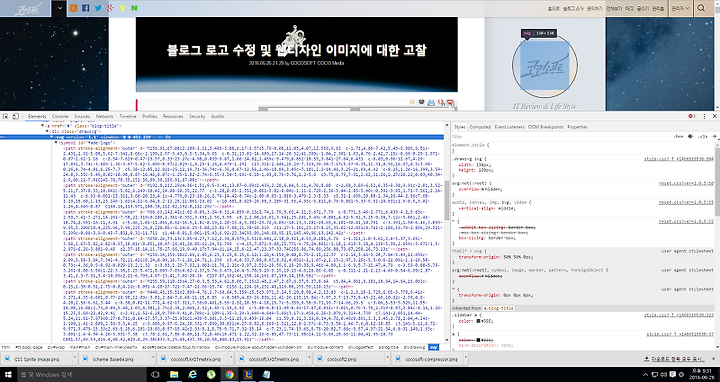Activate the DevTools inspect element picker
Screen dimensions: 720x382
point(6,116)
